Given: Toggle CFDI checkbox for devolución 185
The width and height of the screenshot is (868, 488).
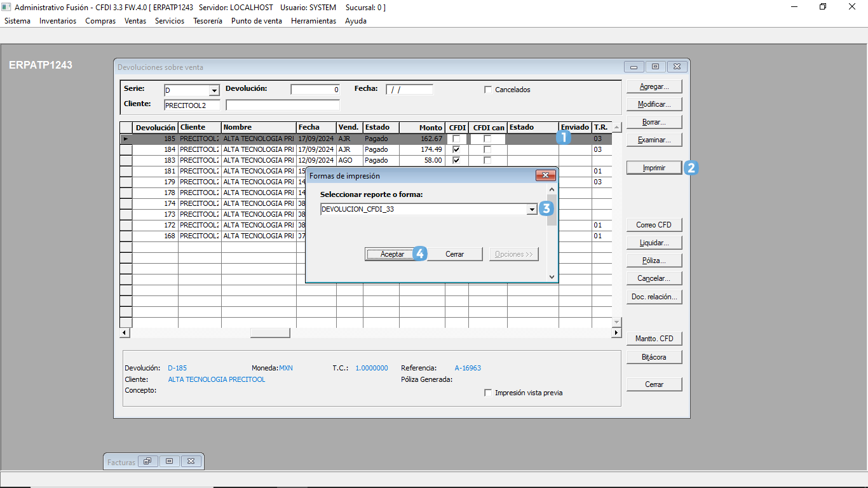Looking at the screenshot, I should tap(456, 139).
